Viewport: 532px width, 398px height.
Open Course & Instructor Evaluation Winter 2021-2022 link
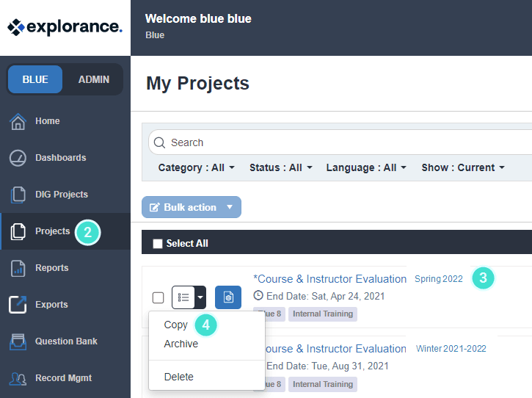335,349
